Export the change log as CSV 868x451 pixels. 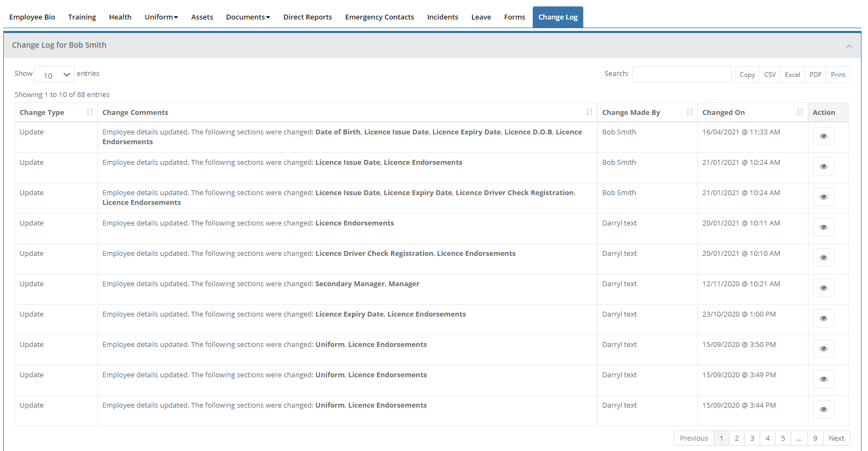[769, 75]
